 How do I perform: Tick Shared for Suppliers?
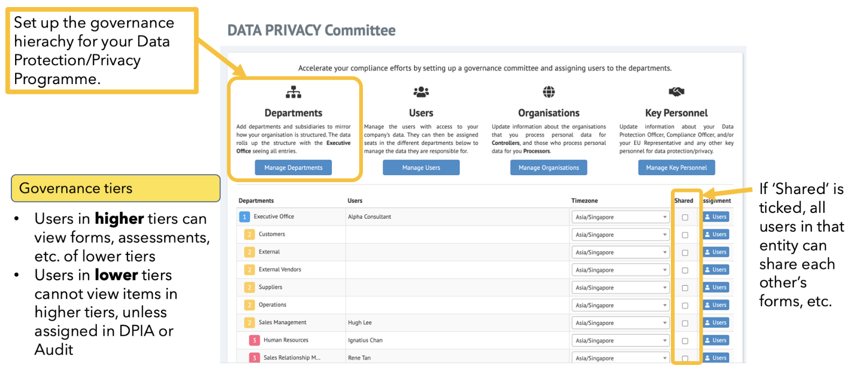pyautogui.click(x=685, y=288)
